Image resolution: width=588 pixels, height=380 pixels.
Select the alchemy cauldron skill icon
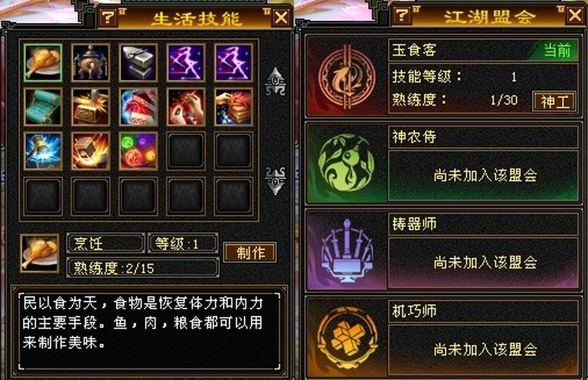click(x=91, y=63)
